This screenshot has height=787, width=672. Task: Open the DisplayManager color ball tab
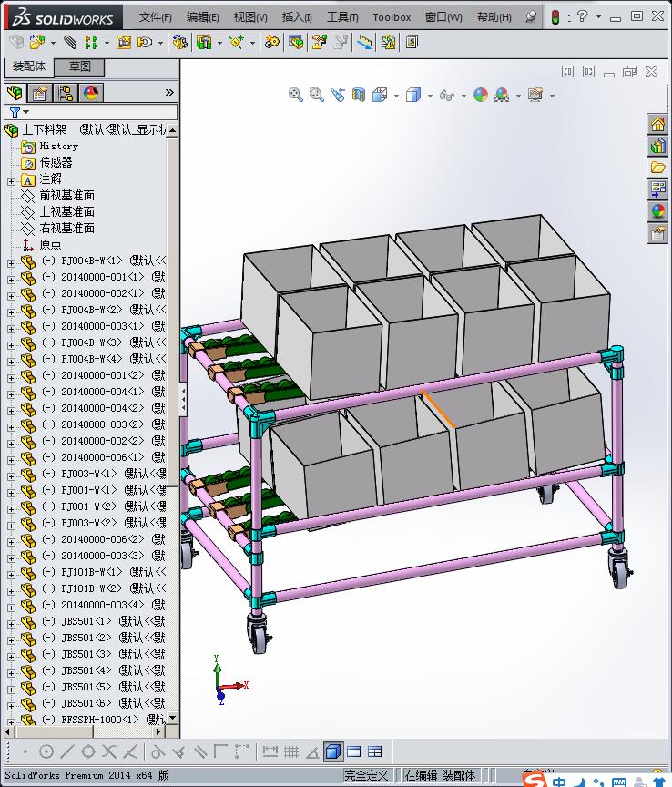(91, 93)
